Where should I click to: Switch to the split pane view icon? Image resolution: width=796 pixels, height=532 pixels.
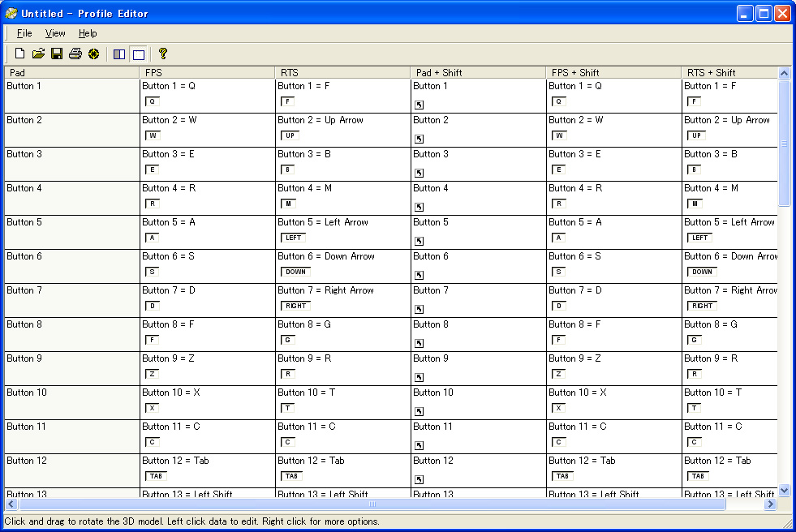(119, 54)
